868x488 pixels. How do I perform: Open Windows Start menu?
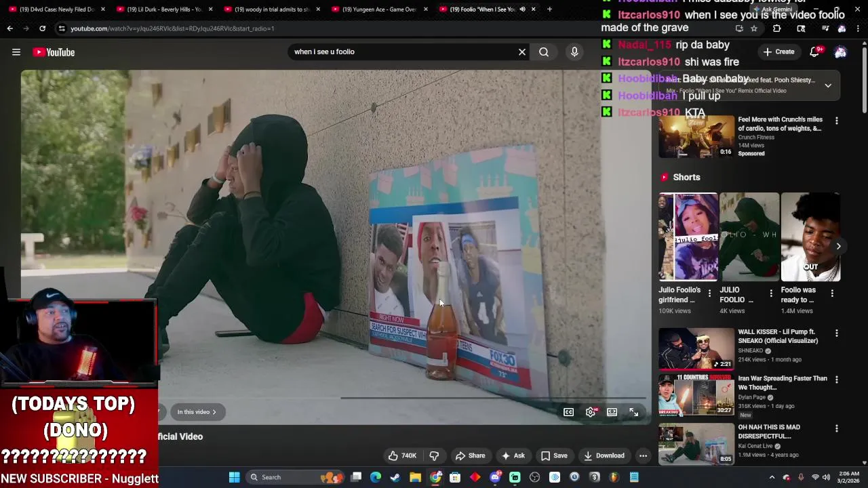[234, 477]
